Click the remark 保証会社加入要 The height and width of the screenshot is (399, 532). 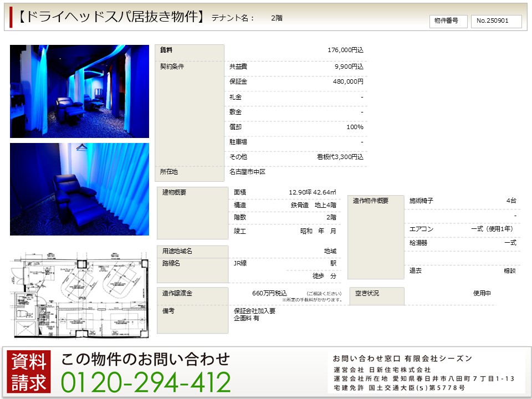tap(255, 311)
